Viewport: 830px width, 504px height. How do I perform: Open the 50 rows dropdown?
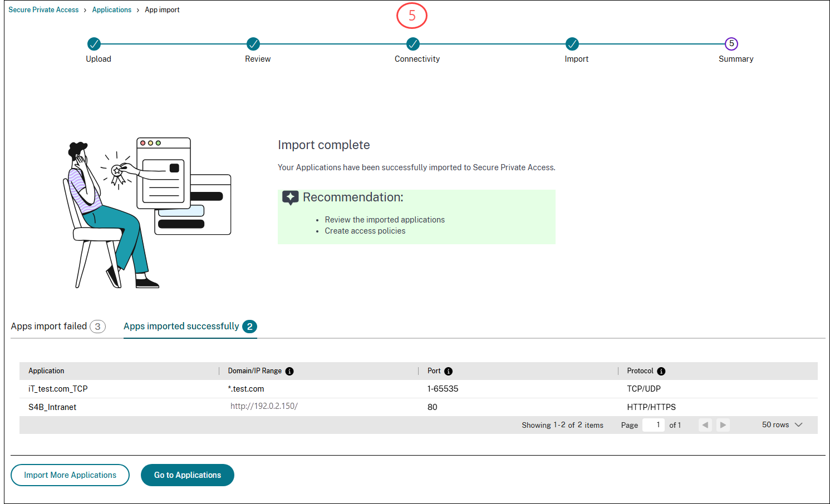782,424
